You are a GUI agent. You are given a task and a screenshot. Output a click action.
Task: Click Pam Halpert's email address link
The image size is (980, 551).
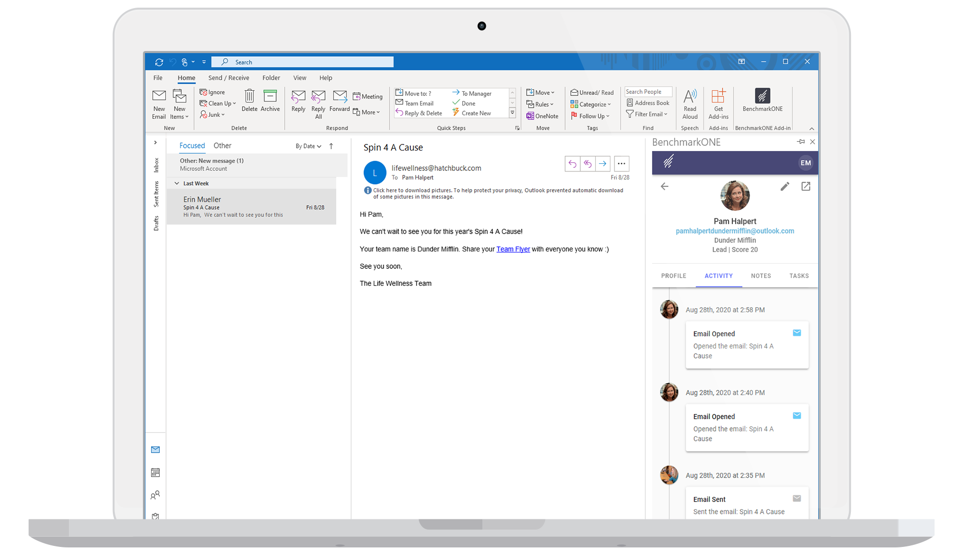734,231
